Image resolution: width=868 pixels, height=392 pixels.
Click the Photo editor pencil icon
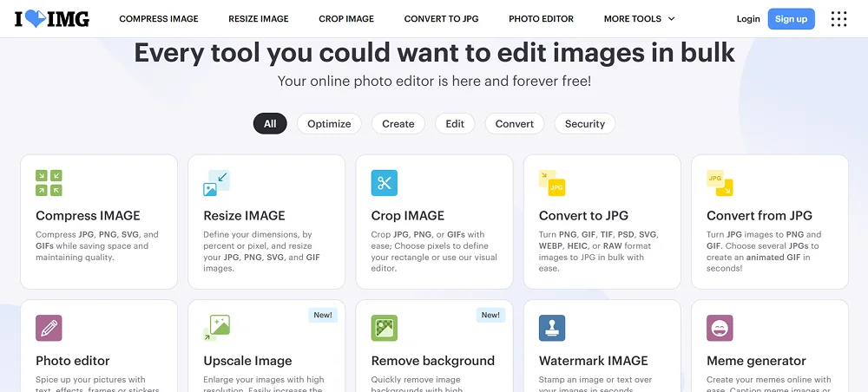pyautogui.click(x=49, y=328)
